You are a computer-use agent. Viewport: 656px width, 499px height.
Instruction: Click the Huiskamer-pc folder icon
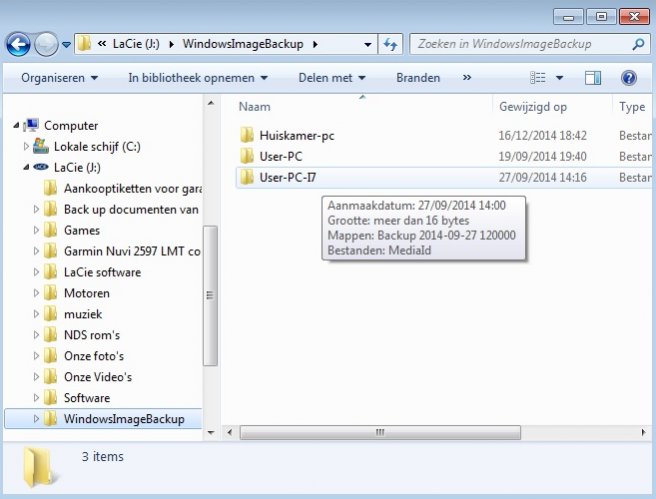tap(247, 135)
